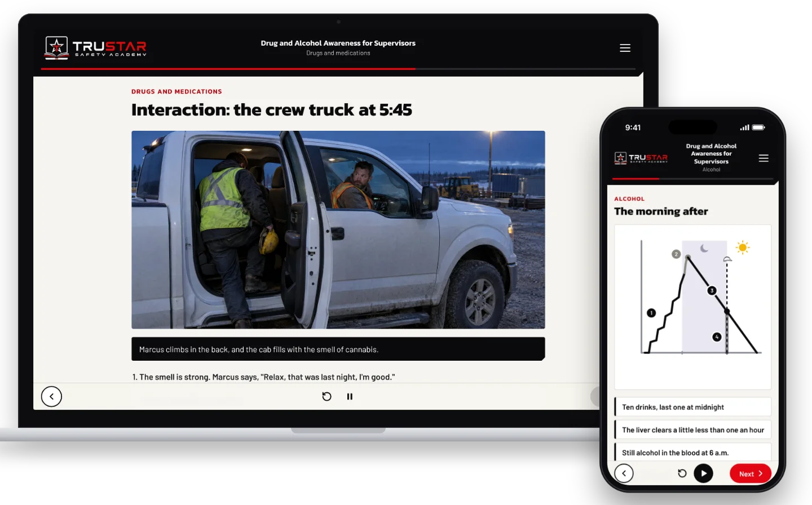This screenshot has height=505, width=812.
Task: Select marker 2 on the alcohol chart
Action: click(676, 254)
